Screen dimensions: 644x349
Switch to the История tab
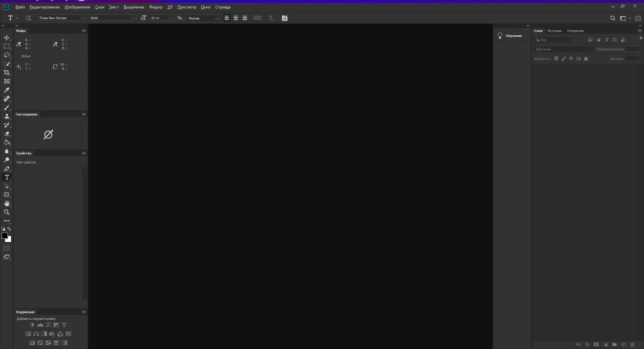coord(554,31)
